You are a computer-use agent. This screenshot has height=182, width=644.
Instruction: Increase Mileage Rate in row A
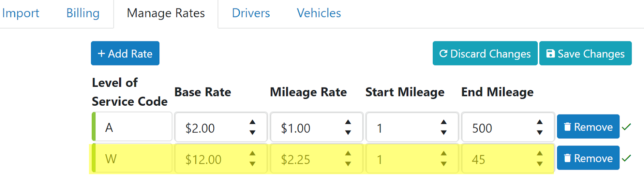(348, 122)
